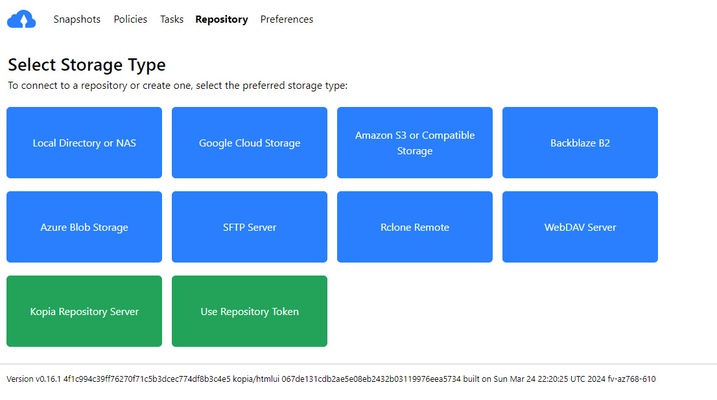Image resolution: width=717 pixels, height=400 pixels.
Task: Choose Local Directory or NAS storage
Action: (x=84, y=143)
